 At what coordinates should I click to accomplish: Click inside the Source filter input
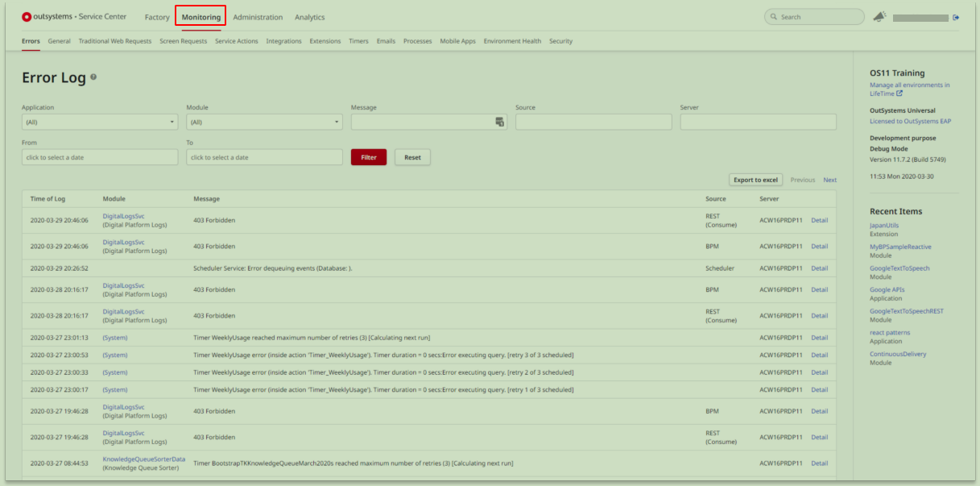(x=593, y=121)
